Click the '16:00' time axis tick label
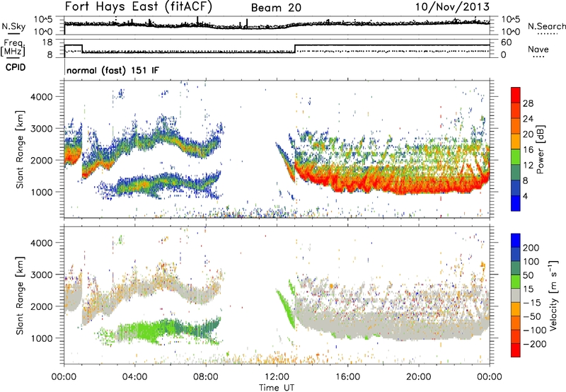This screenshot has height=392, width=566. click(347, 377)
